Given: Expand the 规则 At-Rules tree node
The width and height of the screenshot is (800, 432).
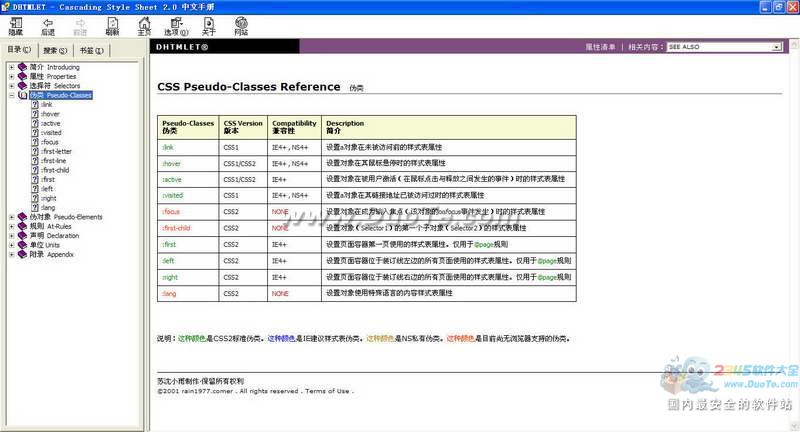Looking at the screenshot, I should point(11,226).
